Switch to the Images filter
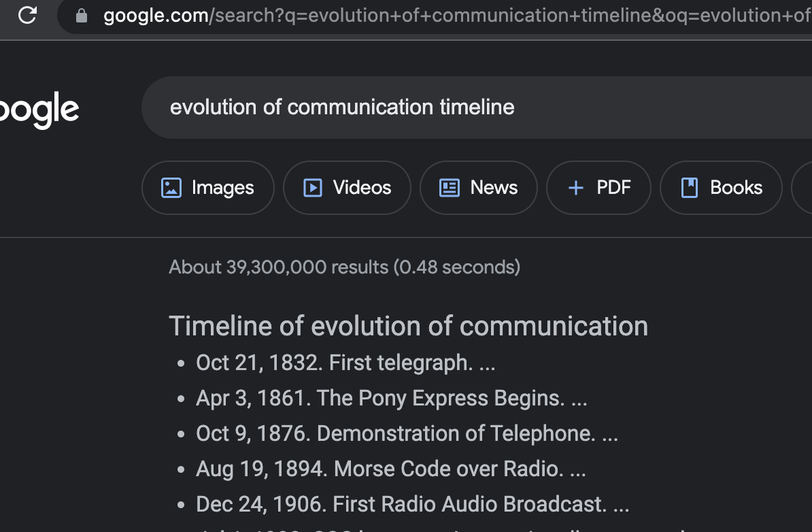 coord(207,188)
